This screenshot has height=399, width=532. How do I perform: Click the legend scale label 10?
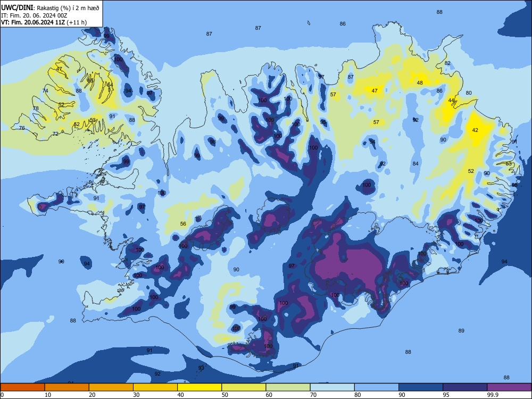[48, 395]
